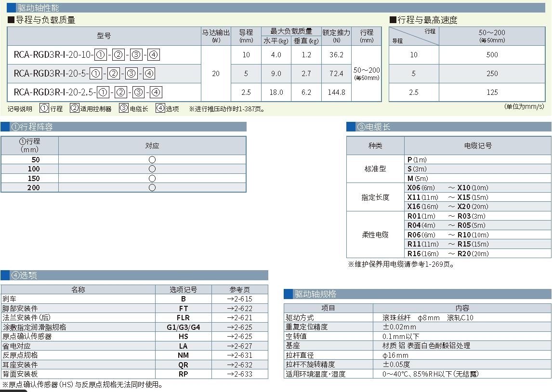The height and width of the screenshot is (392, 552).
Task: Click the stroke value 150 in the stroke table
Action: (x=34, y=178)
